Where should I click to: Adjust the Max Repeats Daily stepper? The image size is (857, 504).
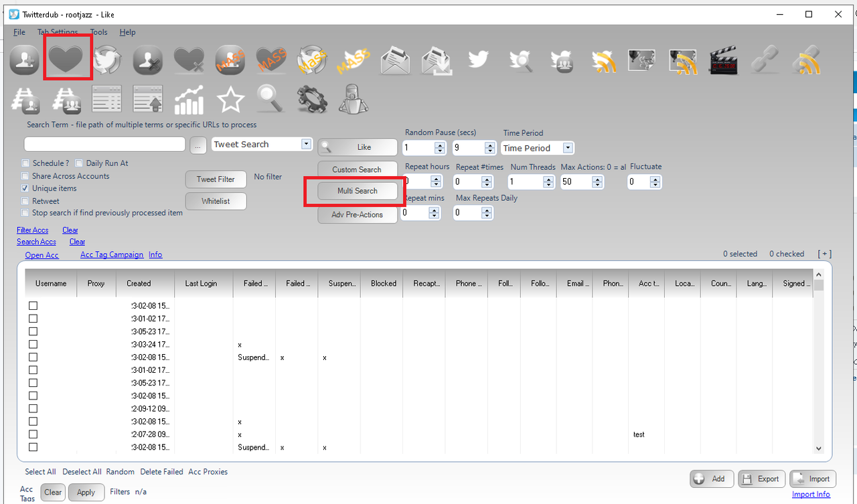click(487, 213)
